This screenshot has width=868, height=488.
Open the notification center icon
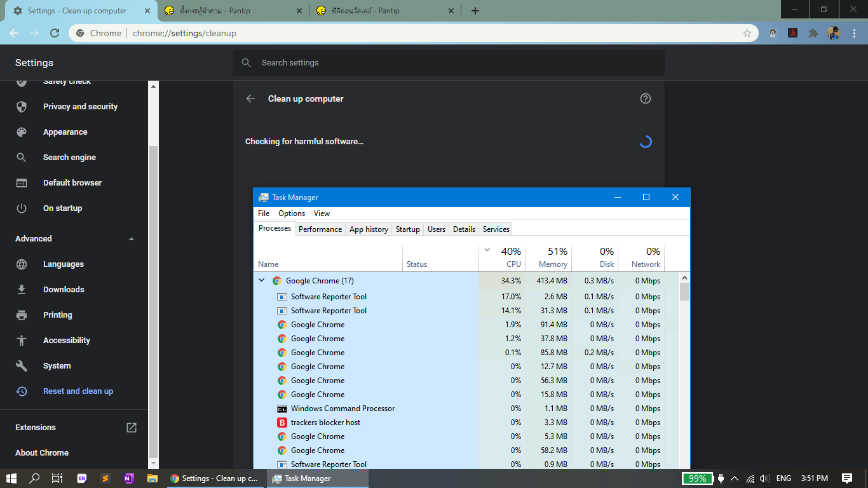847,478
